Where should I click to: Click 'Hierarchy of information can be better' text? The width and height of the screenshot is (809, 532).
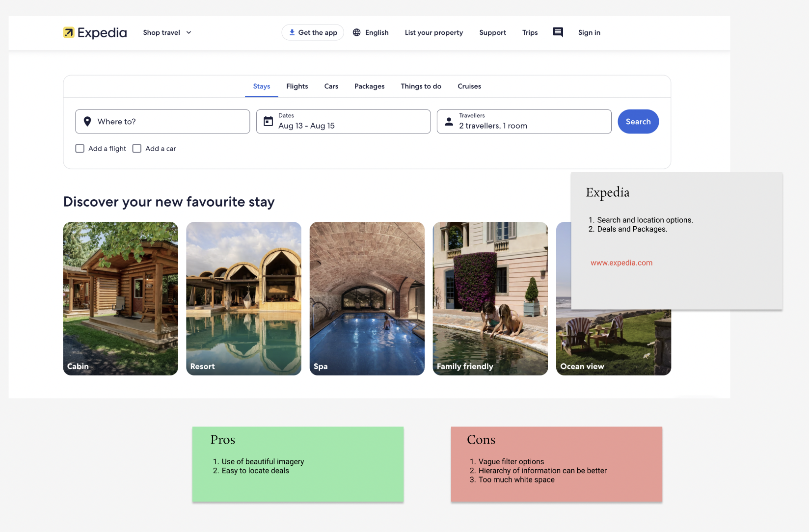click(542, 471)
